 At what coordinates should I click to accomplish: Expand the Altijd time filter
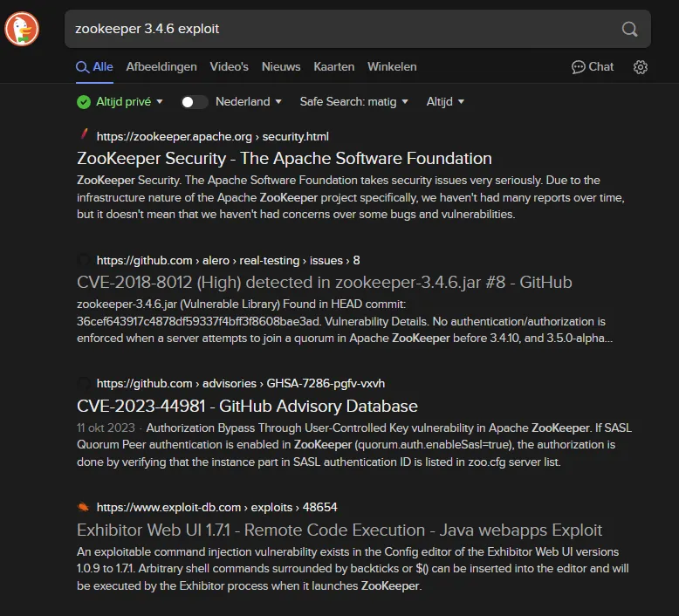(445, 102)
